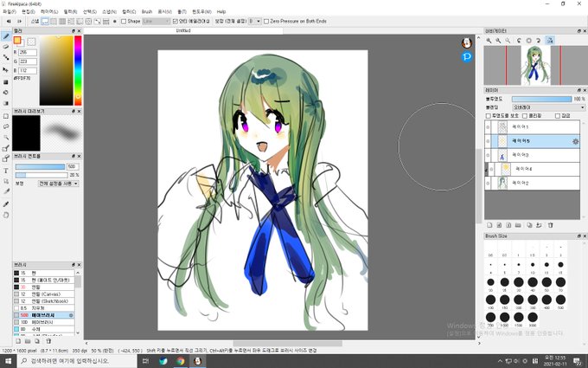Toggle Clipping checkbox in Layers panel
Viewport: 588px width, 368px height.
pyautogui.click(x=525, y=116)
